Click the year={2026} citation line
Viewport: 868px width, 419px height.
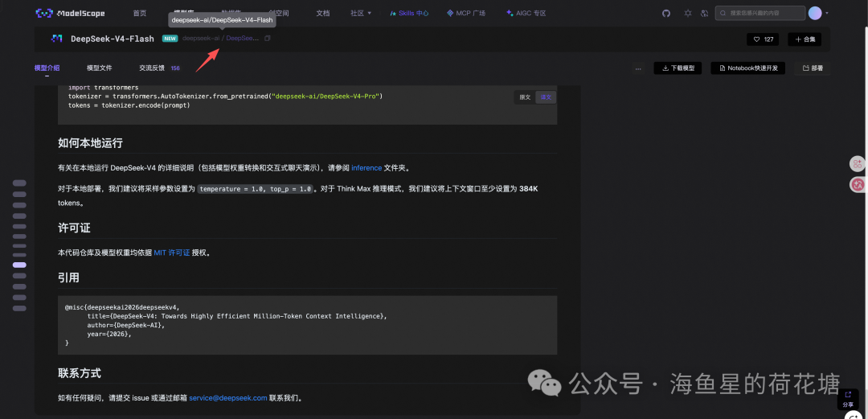pyautogui.click(x=109, y=335)
